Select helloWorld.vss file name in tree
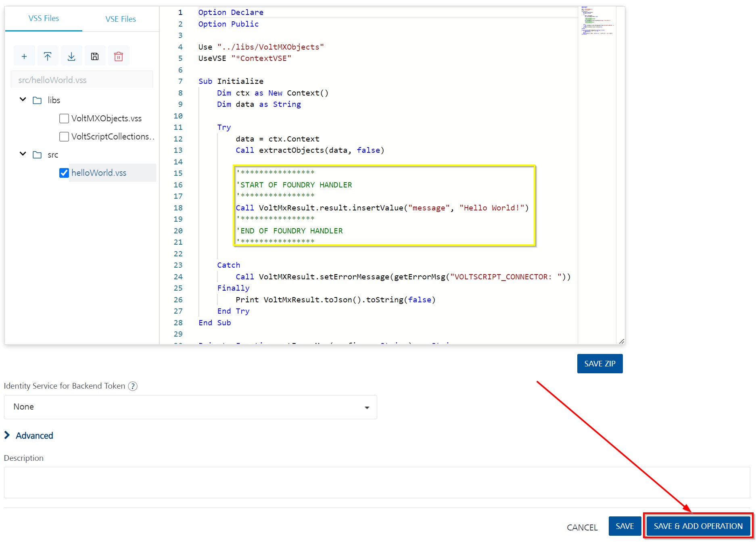 pyautogui.click(x=99, y=173)
